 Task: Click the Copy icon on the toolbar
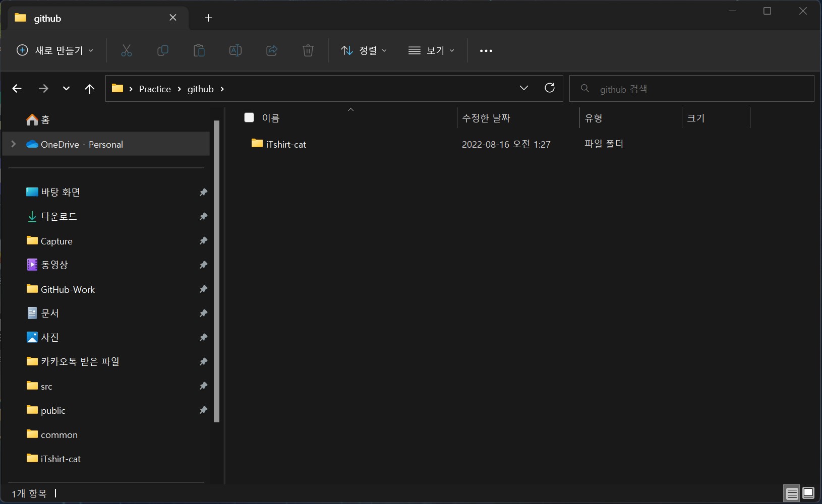[x=162, y=50]
